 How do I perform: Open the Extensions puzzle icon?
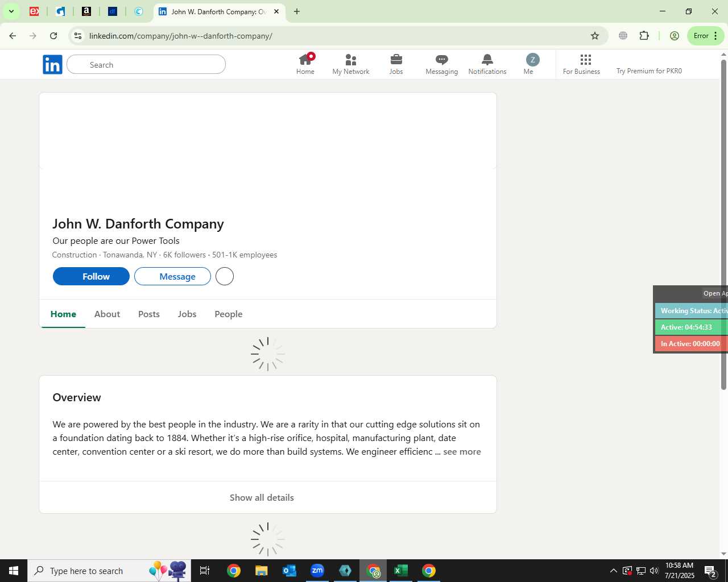pos(644,36)
